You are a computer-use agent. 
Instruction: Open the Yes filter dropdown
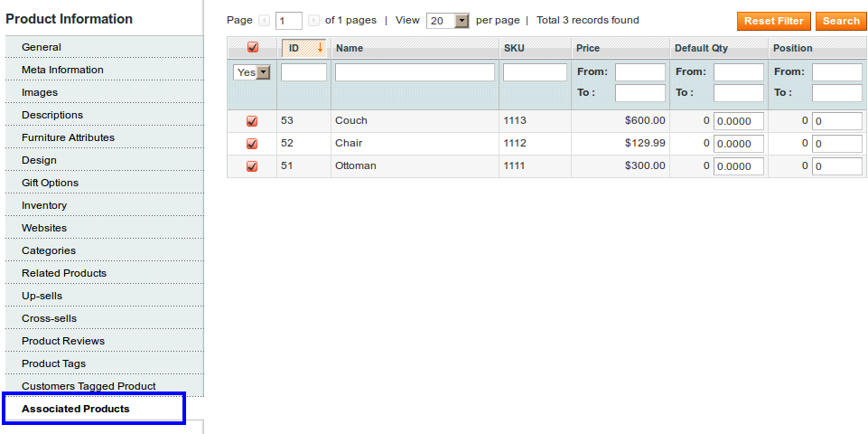coord(252,72)
